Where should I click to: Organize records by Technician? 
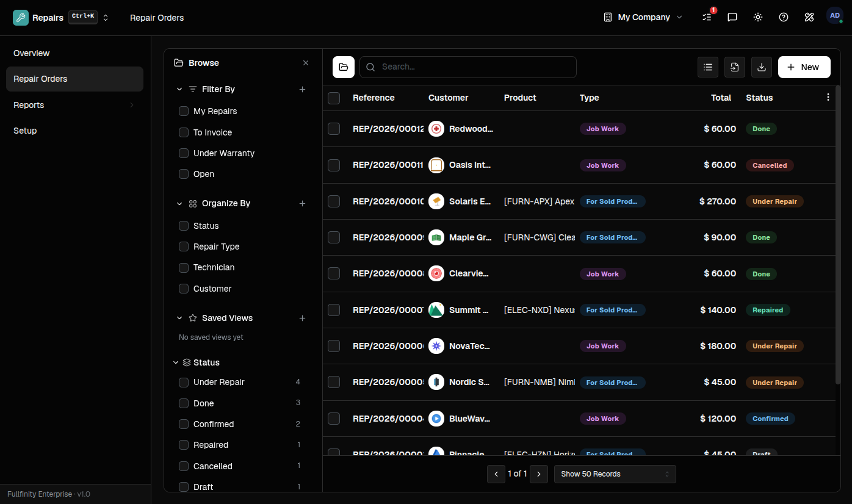pyautogui.click(x=184, y=267)
